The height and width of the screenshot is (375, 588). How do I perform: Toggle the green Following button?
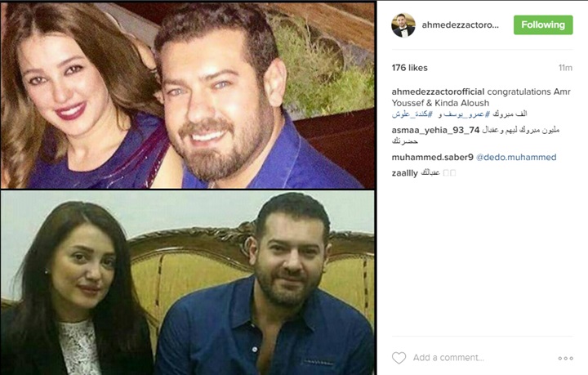pos(543,25)
